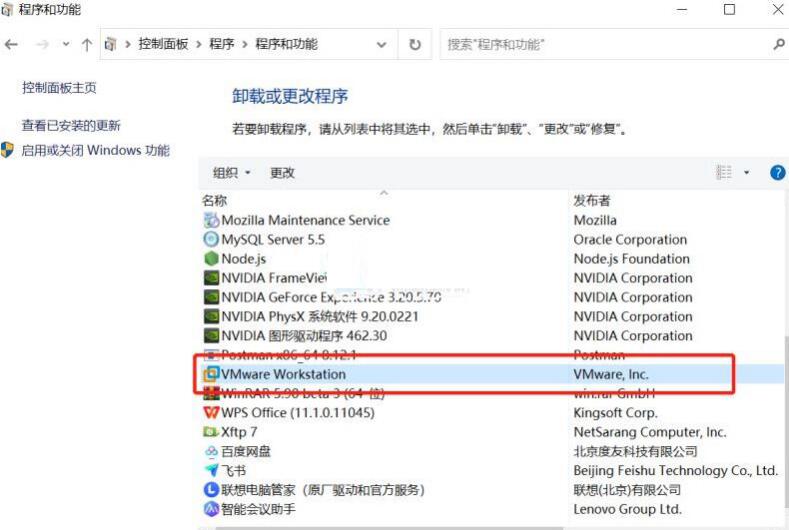The image size is (789, 530).
Task: Click the 飞书 icon
Action: pyautogui.click(x=211, y=470)
